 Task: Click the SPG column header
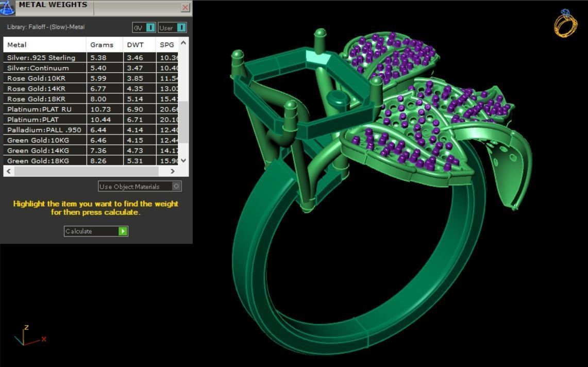tap(167, 45)
